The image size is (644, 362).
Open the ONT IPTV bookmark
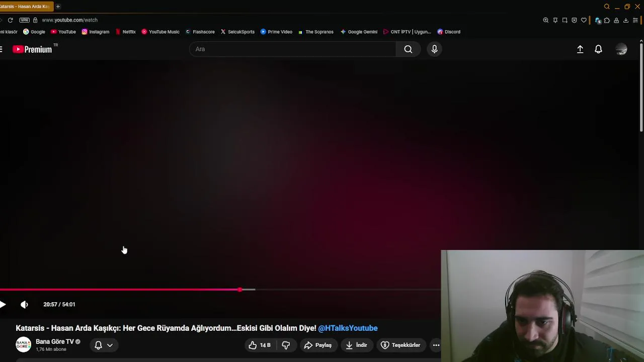(x=407, y=32)
